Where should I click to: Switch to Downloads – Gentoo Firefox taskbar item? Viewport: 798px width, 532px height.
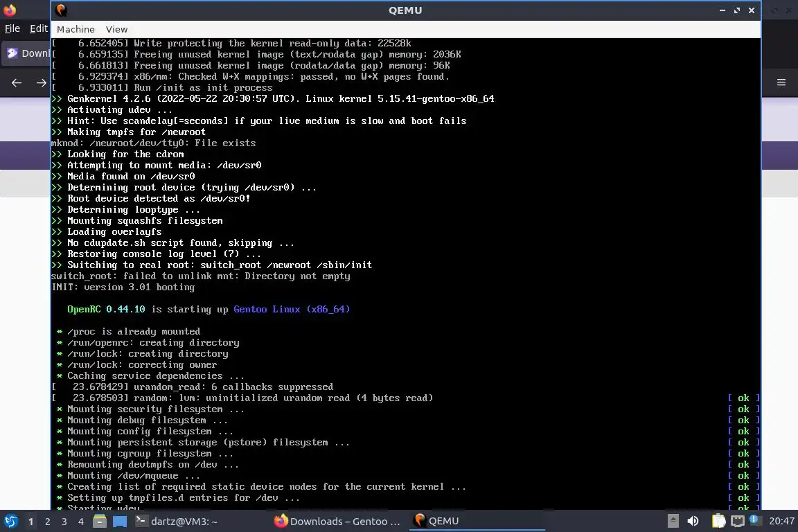[x=338, y=522]
